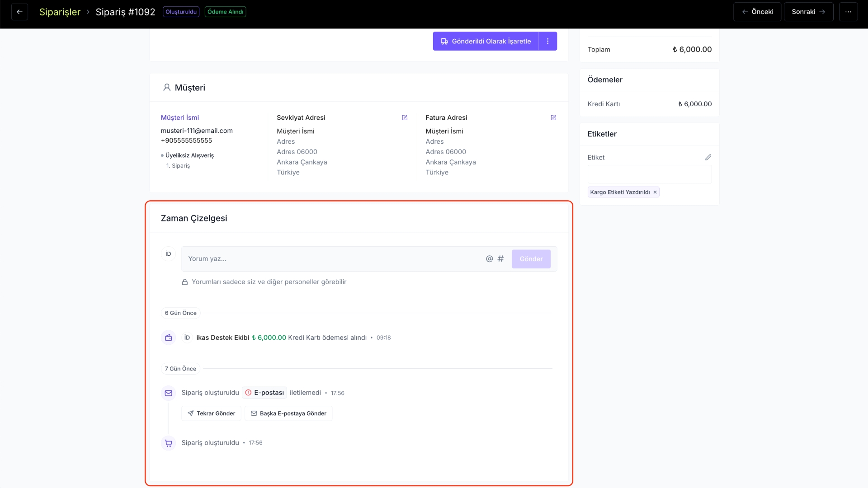Image resolution: width=868 pixels, height=488 pixels.
Task: Open the Müşteri İsmi customer link
Action: tap(180, 117)
